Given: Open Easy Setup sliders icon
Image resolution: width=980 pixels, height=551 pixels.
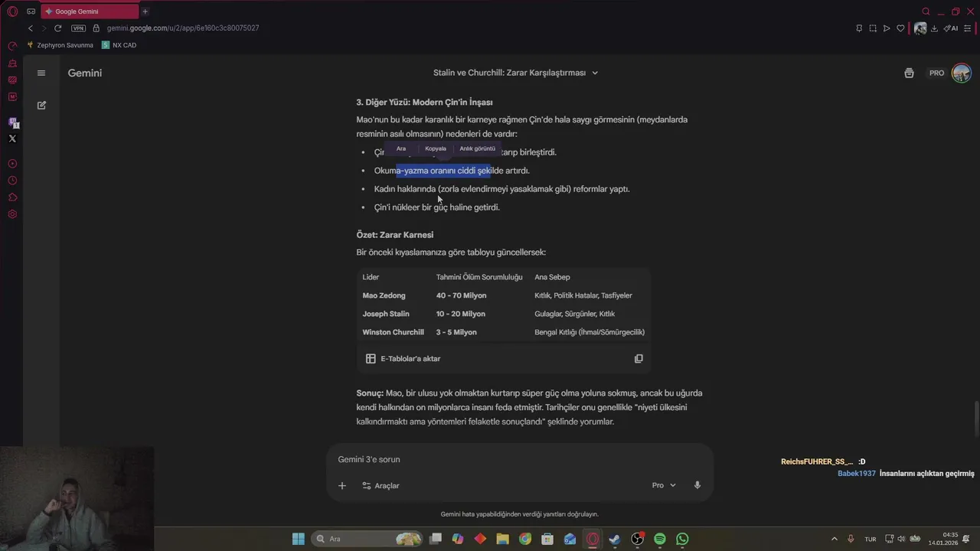Looking at the screenshot, I should pyautogui.click(x=968, y=28).
